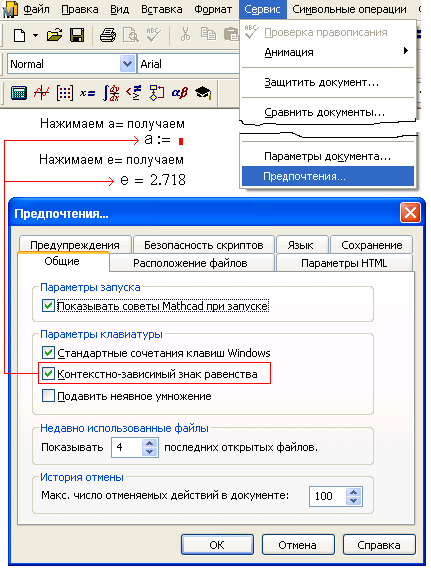This screenshot has width=431, height=568.
Task: Toggle Контекстно-зависимый знак равенства checkbox
Action: coord(48,373)
